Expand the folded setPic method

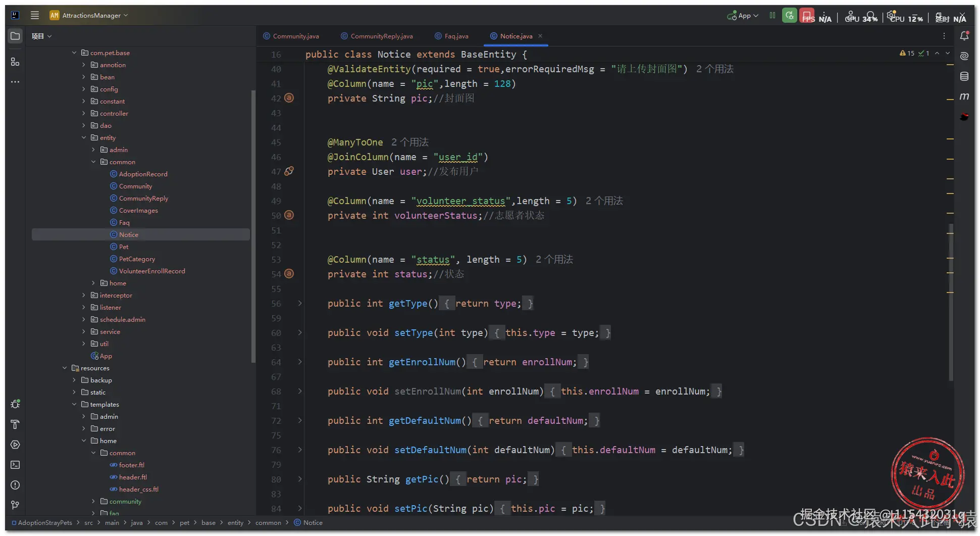coord(300,508)
